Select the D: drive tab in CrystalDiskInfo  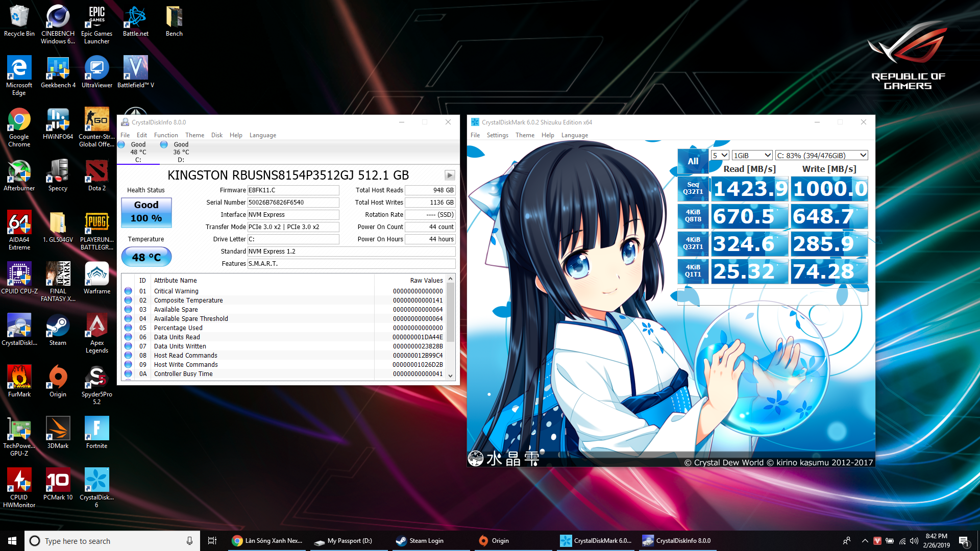tap(181, 152)
